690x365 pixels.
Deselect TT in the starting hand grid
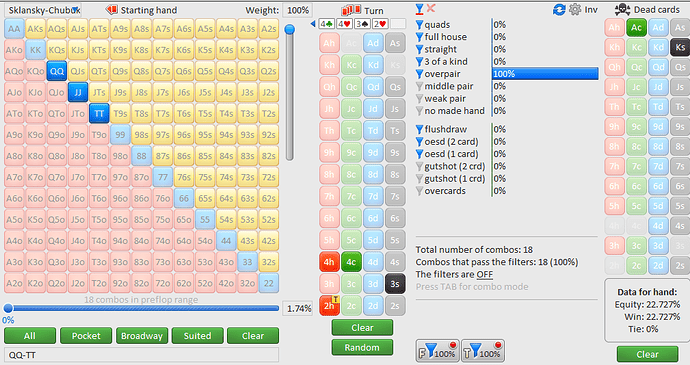(99, 114)
